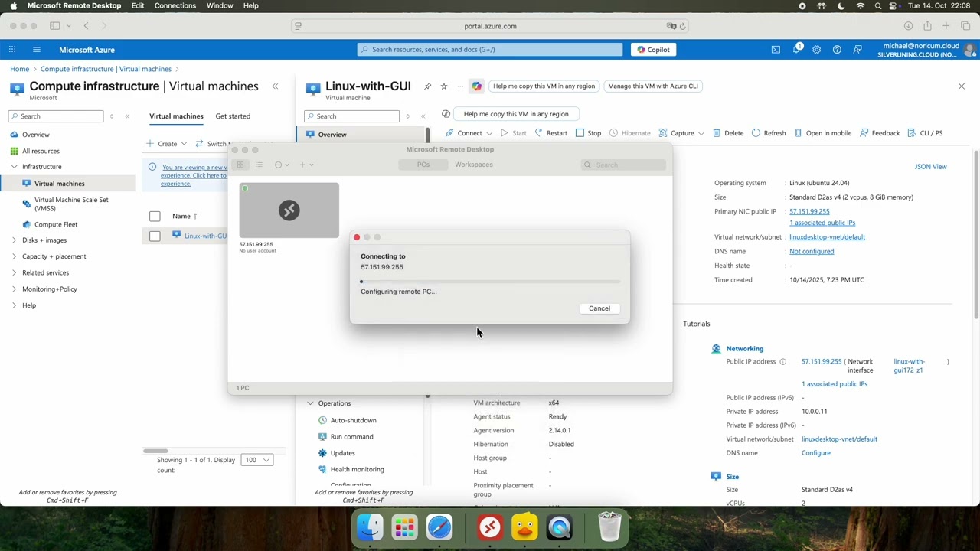Select 57.151.99.255 PC thumbnail in Remote Desktop
This screenshot has height=551, width=980.
click(x=289, y=210)
